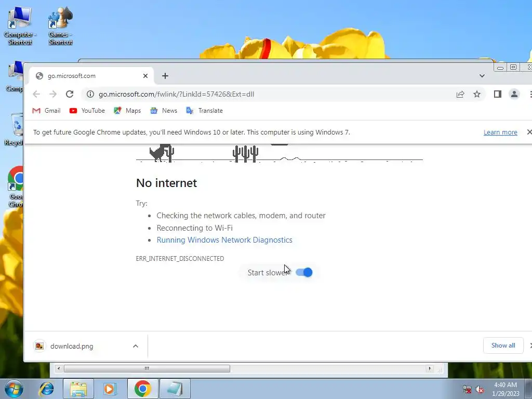Image resolution: width=532 pixels, height=399 pixels.
Task: Open the Maps bookmark
Action: click(127, 111)
